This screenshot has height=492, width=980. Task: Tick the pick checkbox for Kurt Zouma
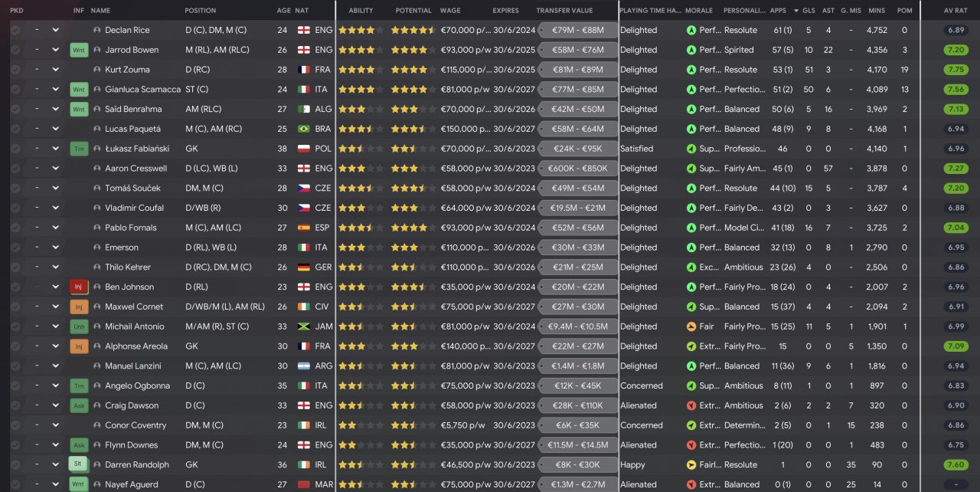pos(15,70)
